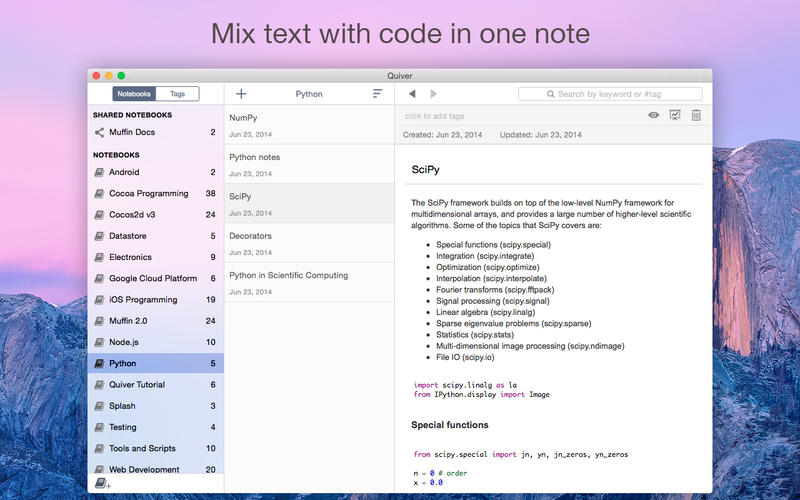Click into the keyword search field
The width and height of the screenshot is (800, 500).
(610, 94)
